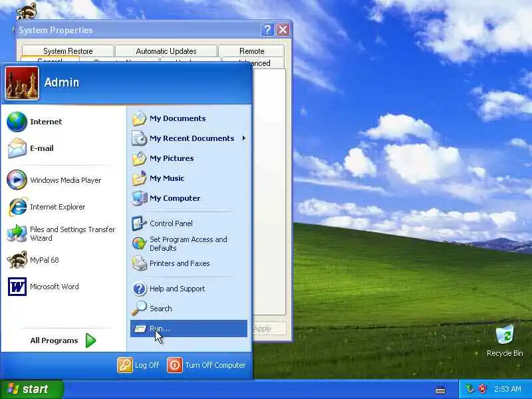Click the Log Off key icon
Image resolution: width=532 pixels, height=399 pixels.
click(x=125, y=365)
